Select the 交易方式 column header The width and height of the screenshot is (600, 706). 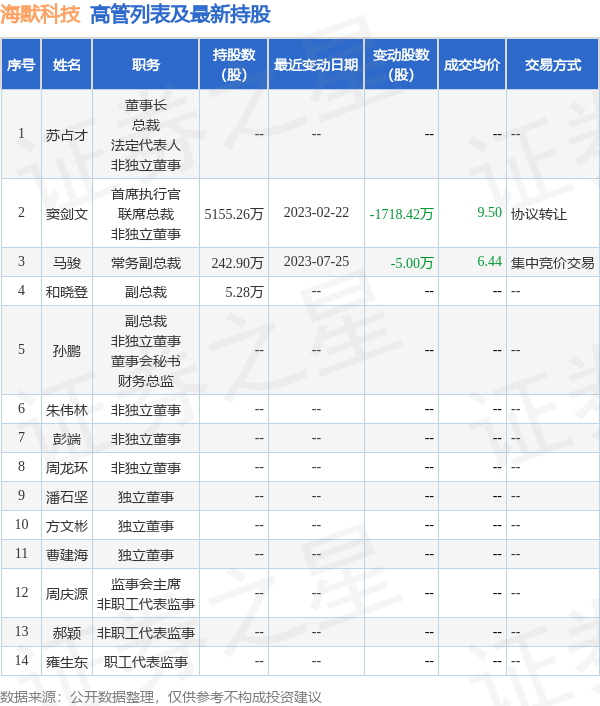pyautogui.click(x=553, y=65)
